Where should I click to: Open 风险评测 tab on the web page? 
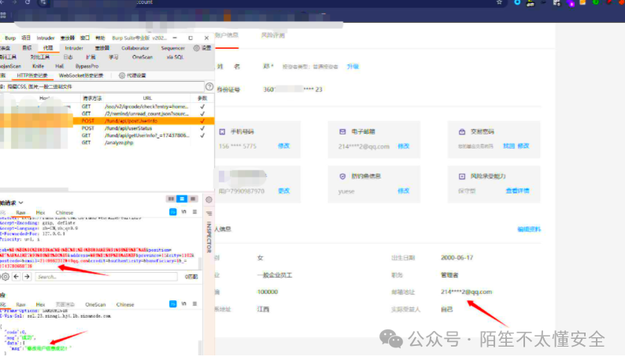[273, 35]
